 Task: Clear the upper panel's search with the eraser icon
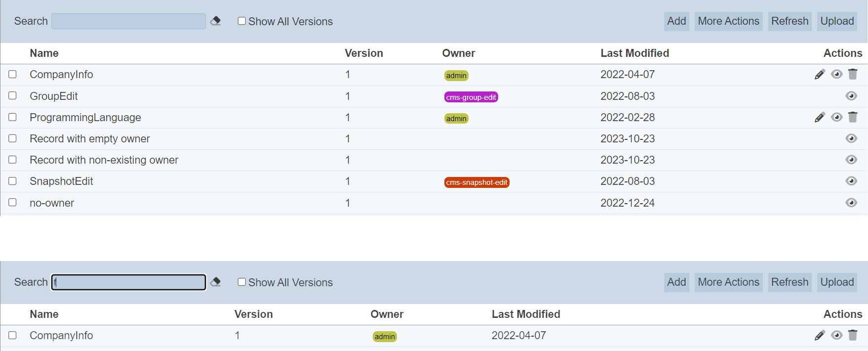[215, 21]
